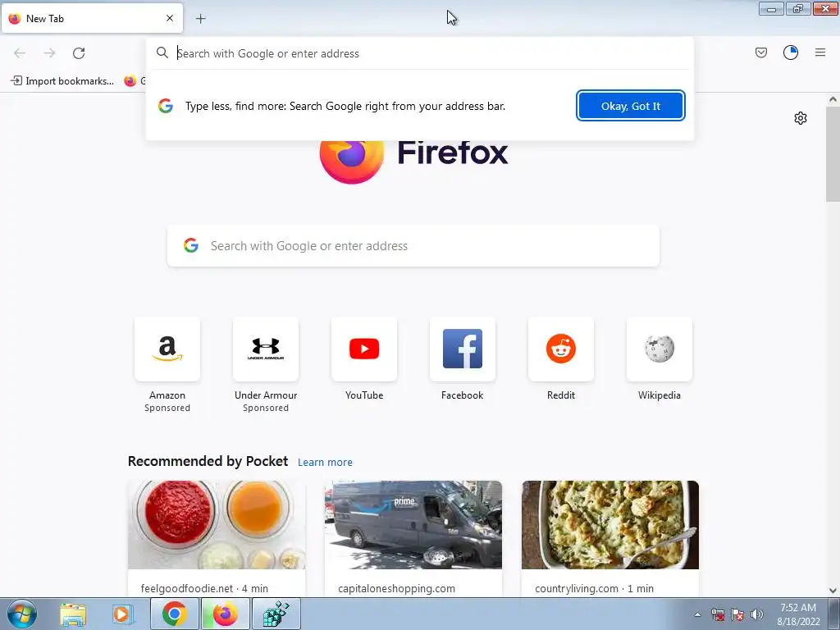Close the New Tab tab

(x=170, y=18)
